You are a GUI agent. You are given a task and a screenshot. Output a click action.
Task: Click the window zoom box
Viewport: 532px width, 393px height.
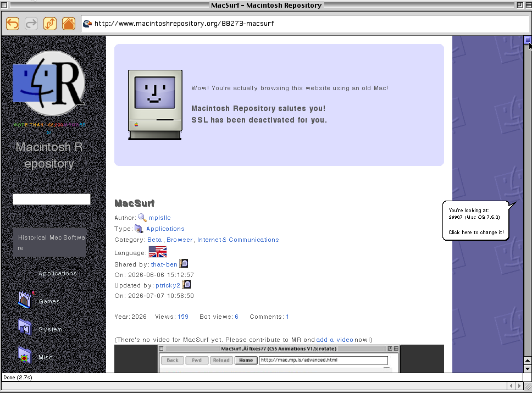pos(520,5)
